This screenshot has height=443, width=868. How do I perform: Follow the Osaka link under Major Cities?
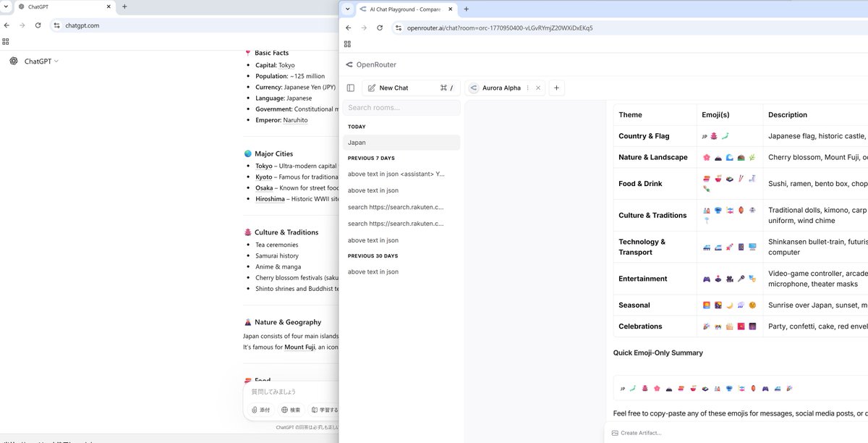click(x=264, y=188)
